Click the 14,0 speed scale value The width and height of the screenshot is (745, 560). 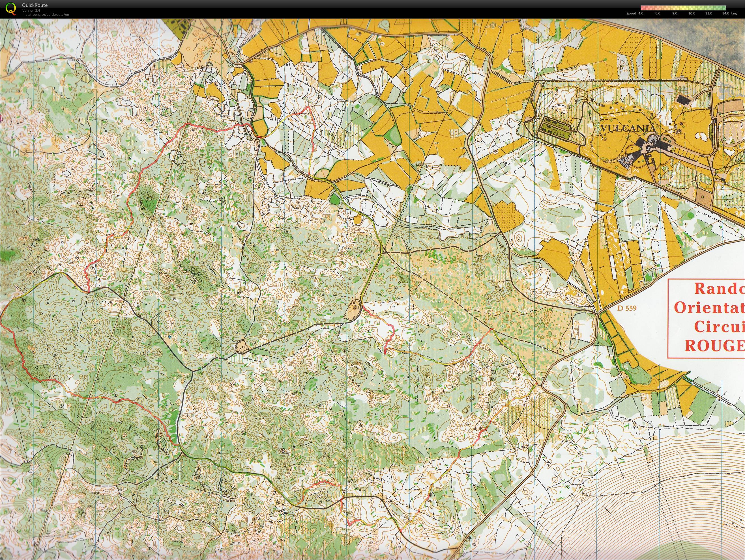click(726, 14)
